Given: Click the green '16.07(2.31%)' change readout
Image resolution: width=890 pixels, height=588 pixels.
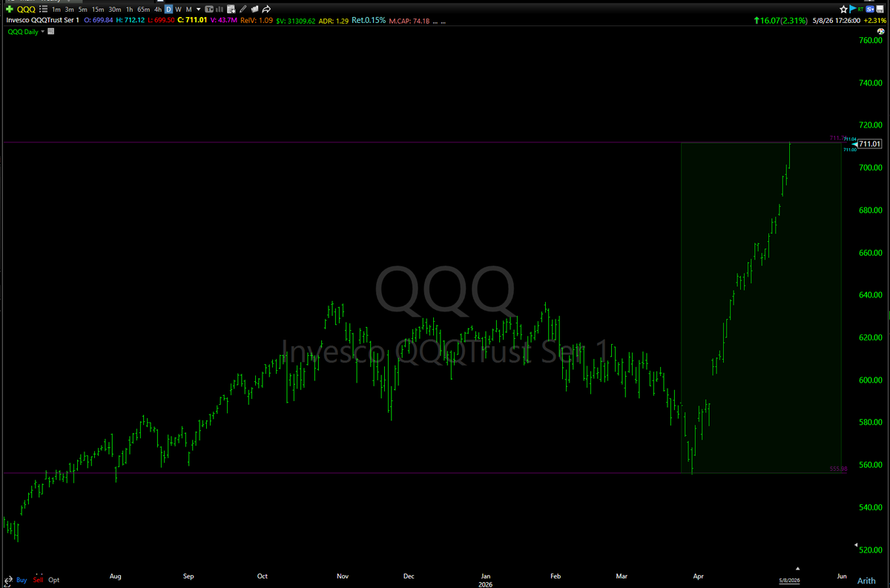Looking at the screenshot, I should click(x=781, y=21).
